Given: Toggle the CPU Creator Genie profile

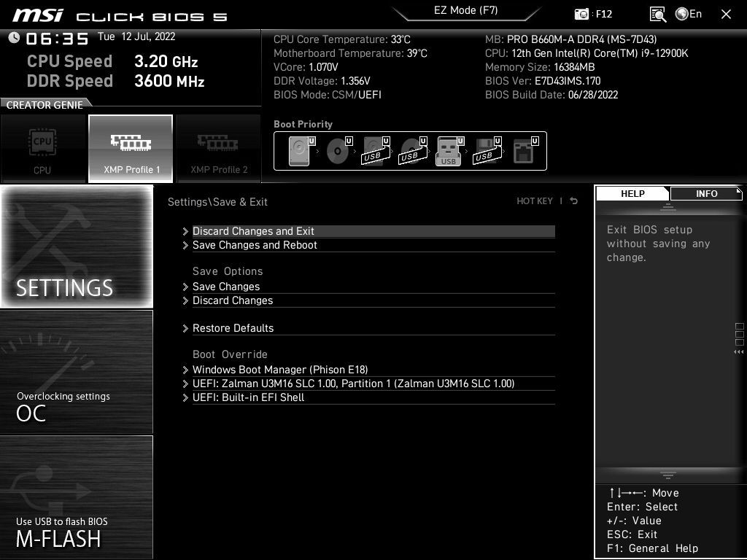Looking at the screenshot, I should (43, 149).
